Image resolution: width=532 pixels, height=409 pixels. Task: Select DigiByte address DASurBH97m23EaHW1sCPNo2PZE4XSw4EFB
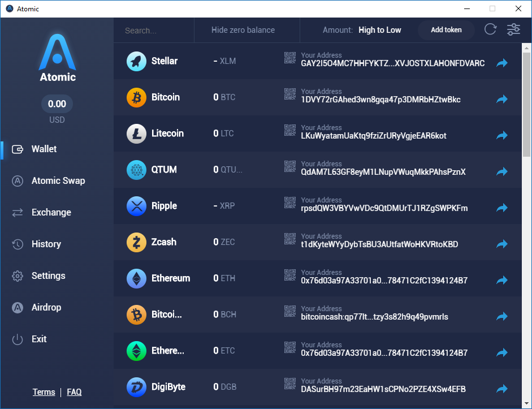click(x=383, y=389)
